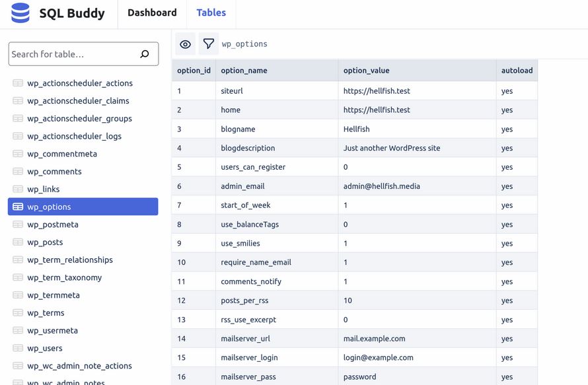Image resolution: width=588 pixels, height=385 pixels.
Task: Click table icon beside wp_users
Action: [18, 348]
